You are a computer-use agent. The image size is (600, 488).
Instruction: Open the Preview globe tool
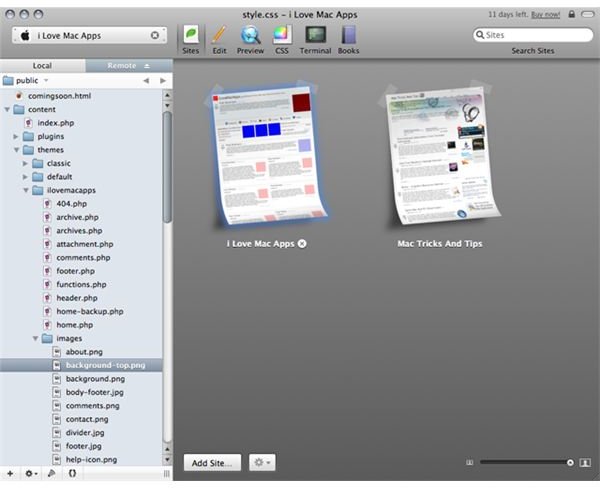(250, 40)
